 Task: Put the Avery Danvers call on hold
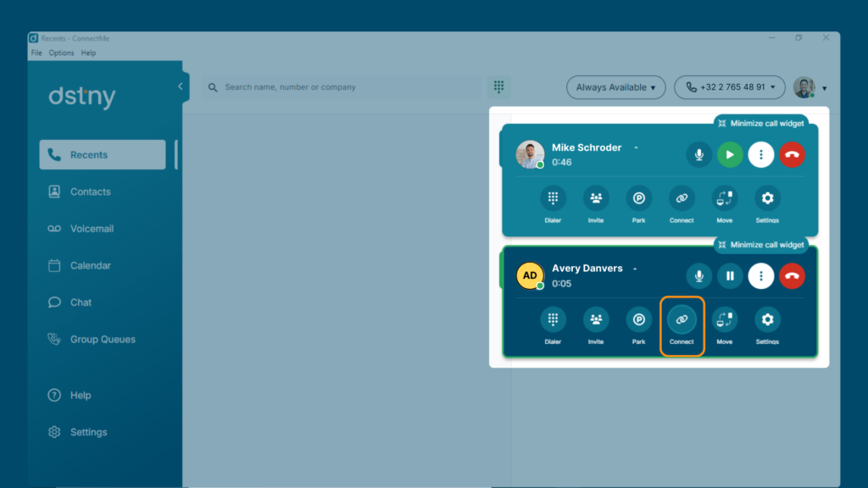pos(730,275)
